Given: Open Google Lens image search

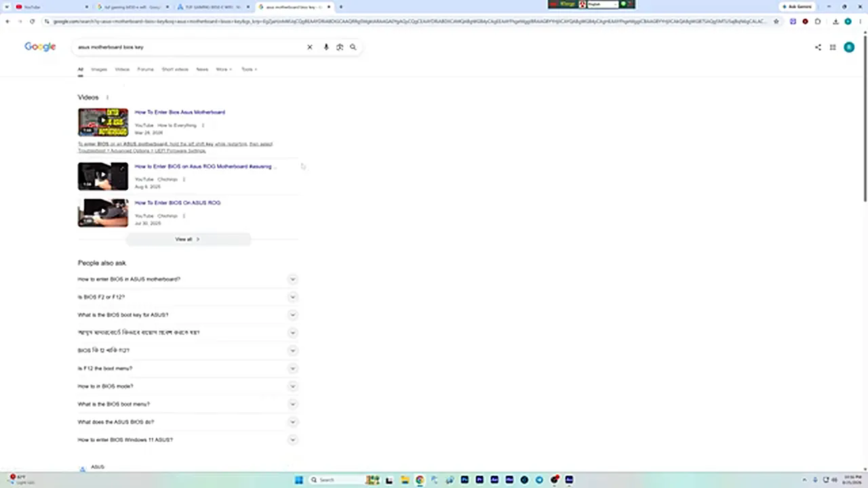Looking at the screenshot, I should point(340,47).
